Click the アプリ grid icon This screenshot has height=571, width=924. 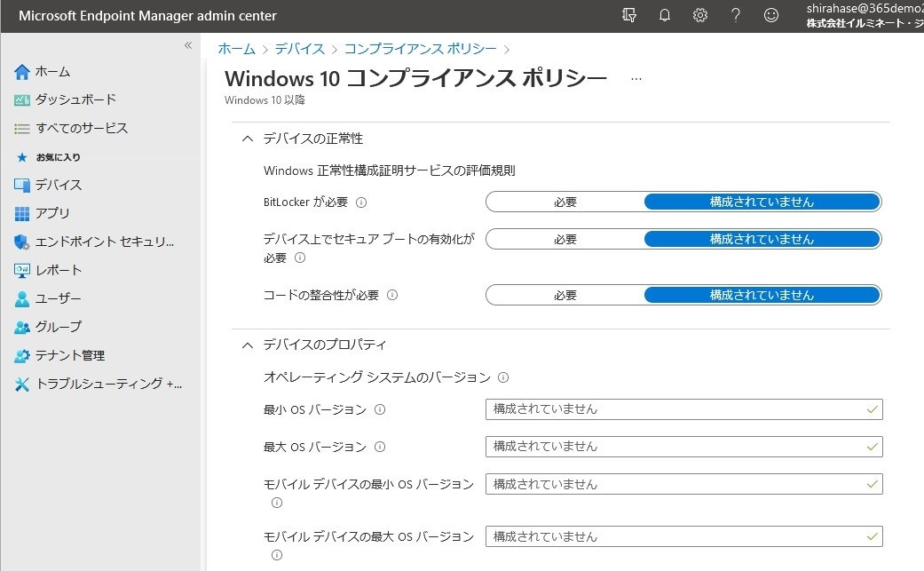[x=22, y=213]
